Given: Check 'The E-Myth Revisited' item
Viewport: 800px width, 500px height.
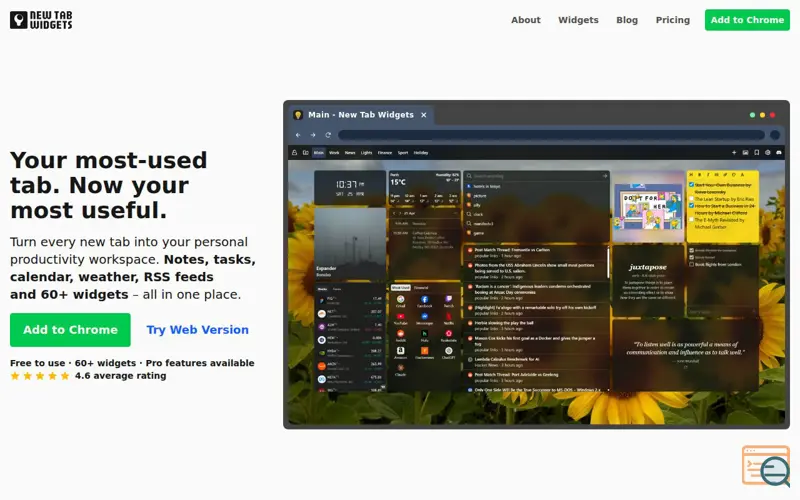Looking at the screenshot, I should (691, 220).
